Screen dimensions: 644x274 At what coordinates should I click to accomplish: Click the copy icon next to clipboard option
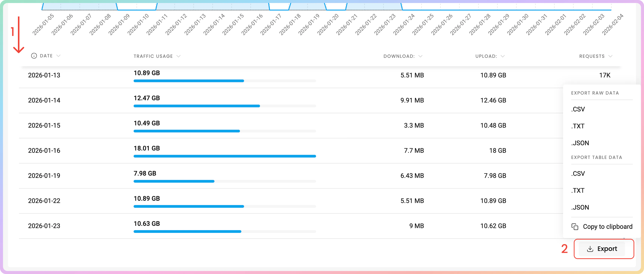575,227
